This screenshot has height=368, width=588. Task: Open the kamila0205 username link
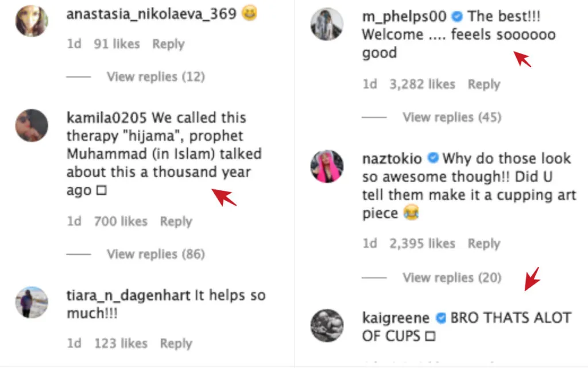[107, 118]
